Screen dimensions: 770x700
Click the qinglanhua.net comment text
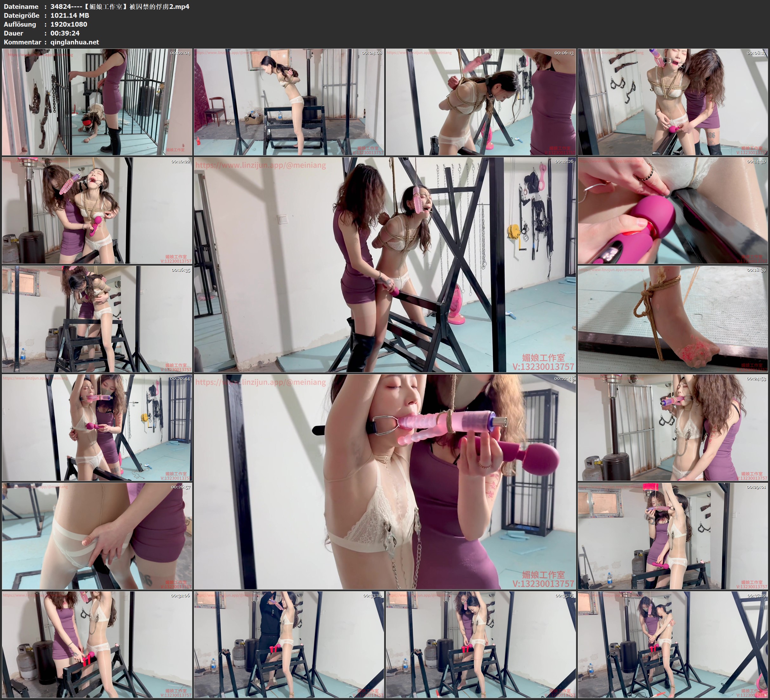click(x=75, y=42)
